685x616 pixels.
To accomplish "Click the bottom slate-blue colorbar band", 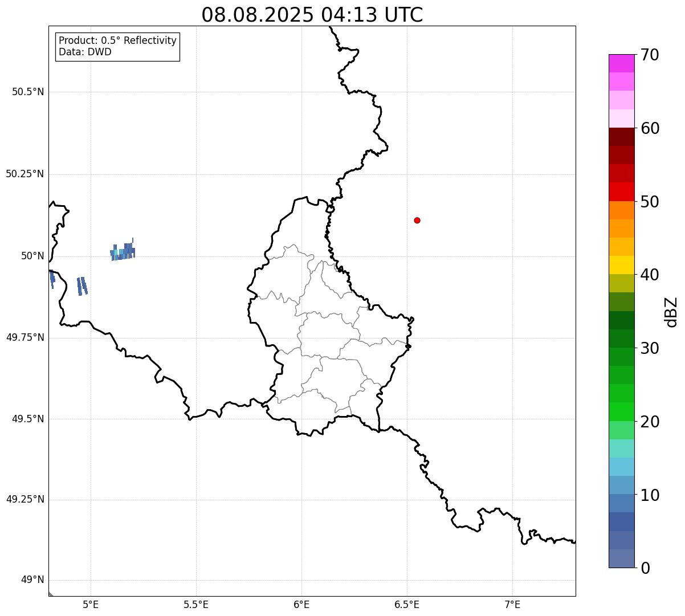I will coord(621,558).
